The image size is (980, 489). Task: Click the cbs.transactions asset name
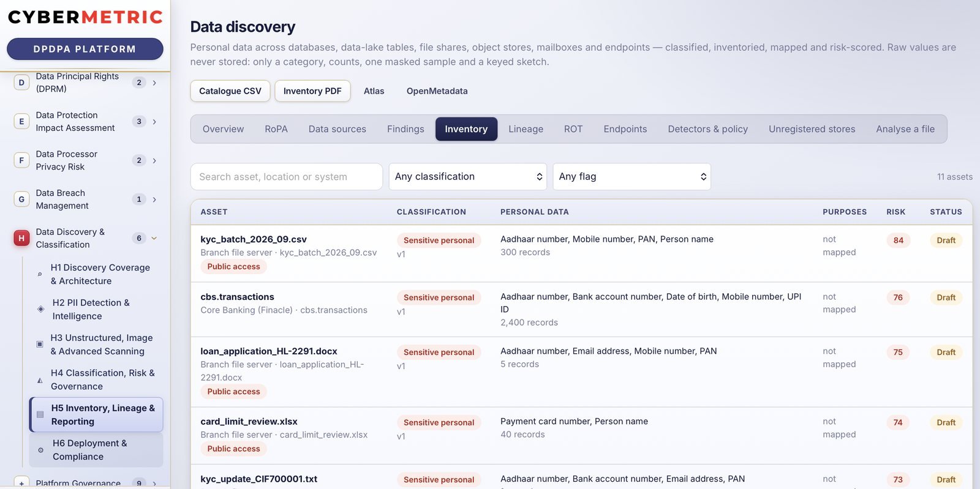237,297
